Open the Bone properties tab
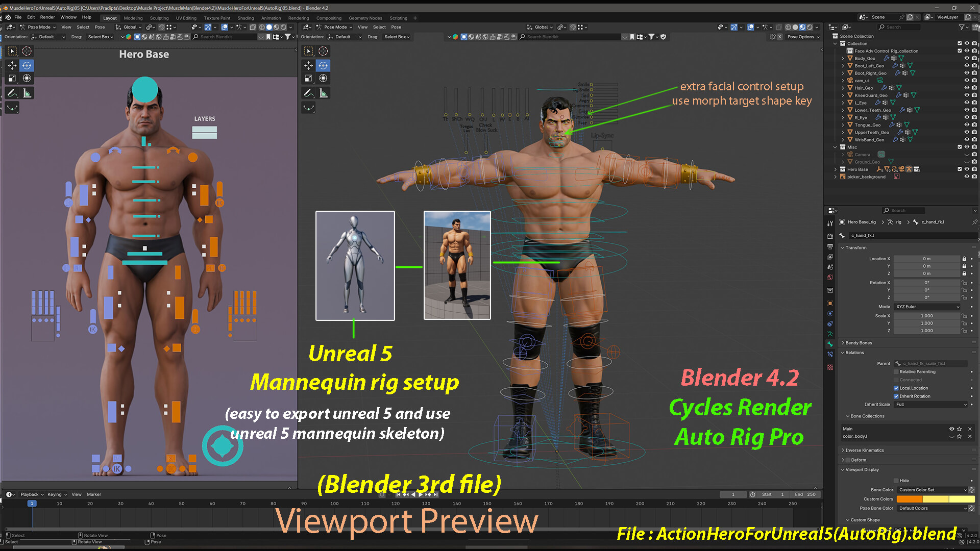The width and height of the screenshot is (980, 551). [x=830, y=344]
